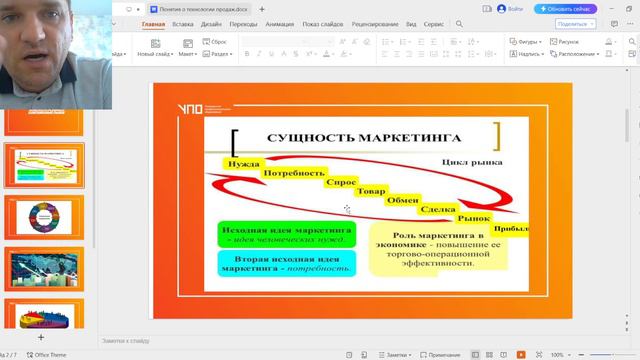Toggle Underline formatting
This screenshot has height=360, width=640.
coord(271,54)
